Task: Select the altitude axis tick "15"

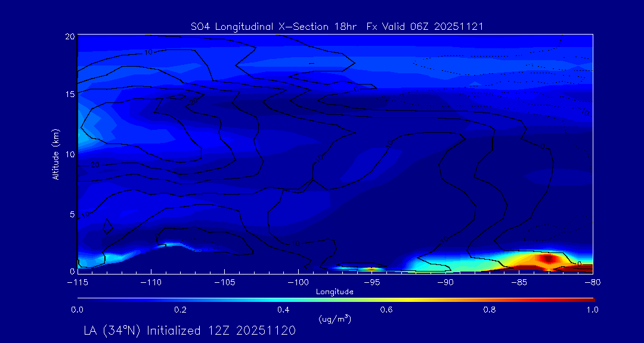Action: pyautogui.click(x=70, y=94)
